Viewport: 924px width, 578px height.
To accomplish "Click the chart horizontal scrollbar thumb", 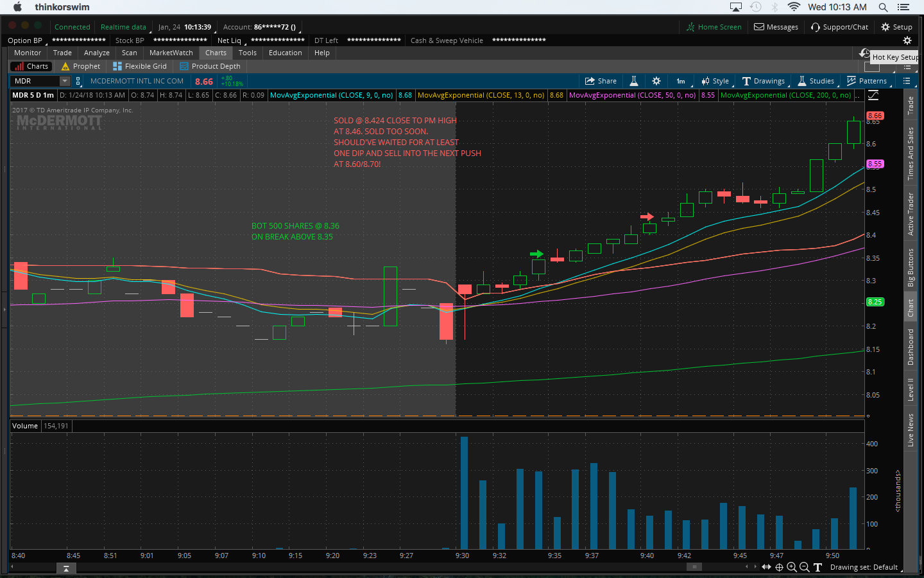I will tap(694, 567).
